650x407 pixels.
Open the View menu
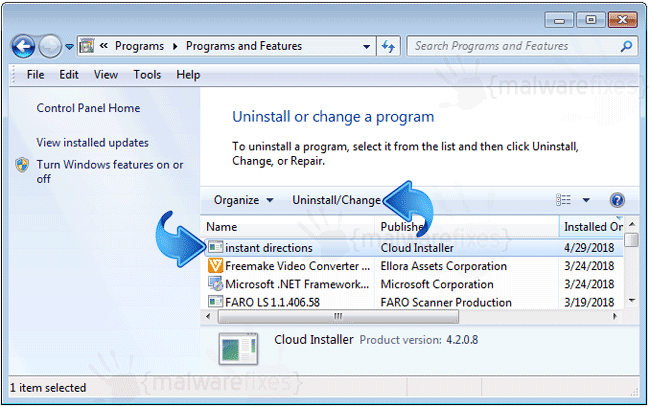tap(106, 75)
